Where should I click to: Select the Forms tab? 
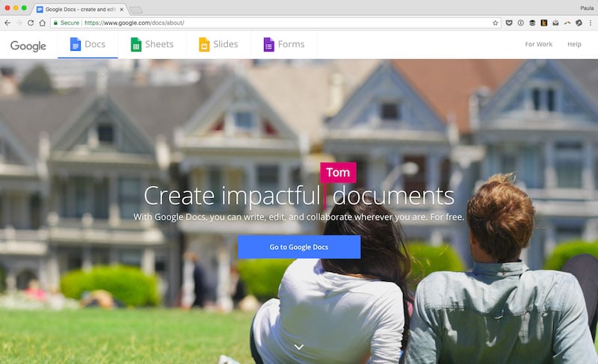tap(284, 45)
